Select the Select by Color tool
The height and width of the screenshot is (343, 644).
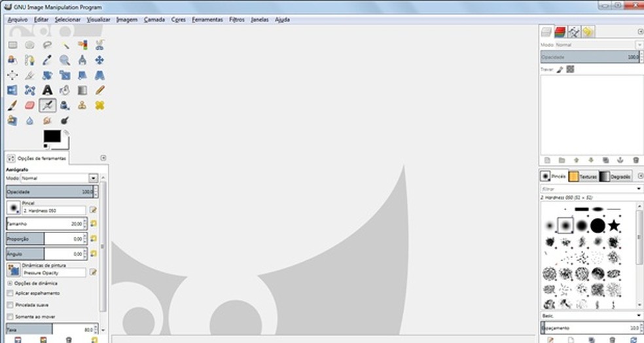pyautogui.click(x=82, y=45)
